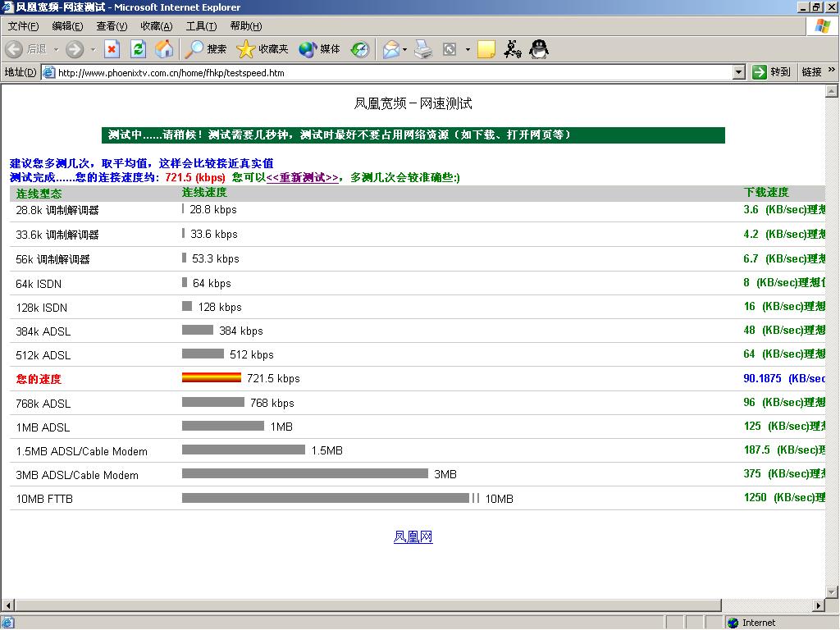Refresh the page with the green arrows icon
Image resolution: width=840 pixels, height=630 pixels.
click(138, 49)
